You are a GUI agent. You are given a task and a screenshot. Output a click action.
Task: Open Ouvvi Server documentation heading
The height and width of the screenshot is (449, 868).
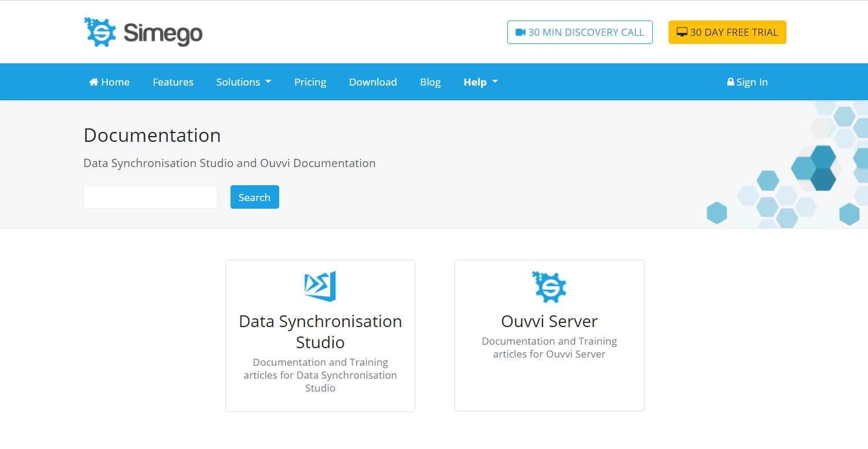pyautogui.click(x=550, y=321)
